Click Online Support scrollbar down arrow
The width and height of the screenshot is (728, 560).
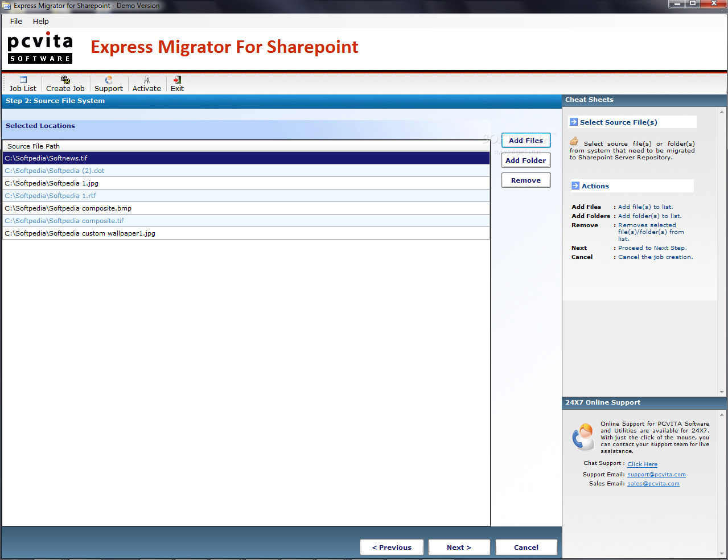[x=722, y=553]
